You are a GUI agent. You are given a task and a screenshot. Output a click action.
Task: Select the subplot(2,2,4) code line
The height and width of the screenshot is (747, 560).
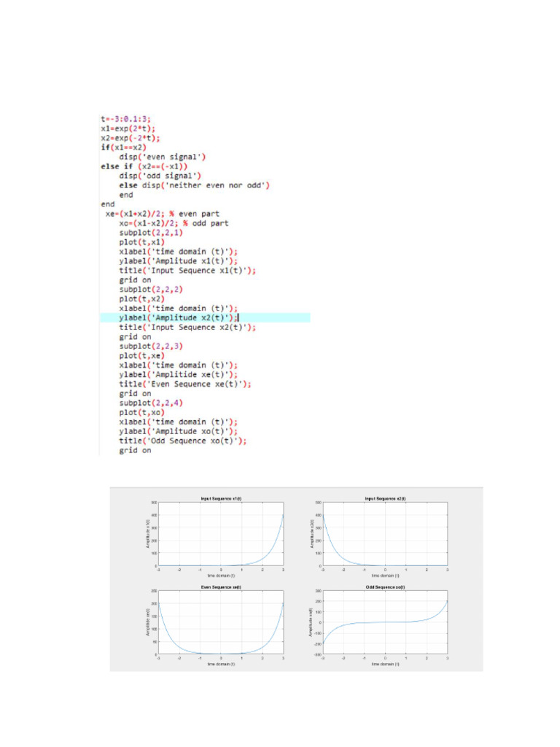(151, 403)
